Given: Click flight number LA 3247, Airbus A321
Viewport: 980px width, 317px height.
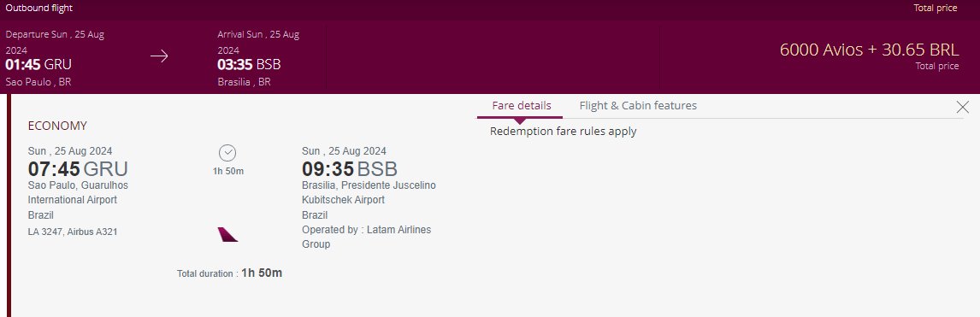Looking at the screenshot, I should (x=73, y=232).
